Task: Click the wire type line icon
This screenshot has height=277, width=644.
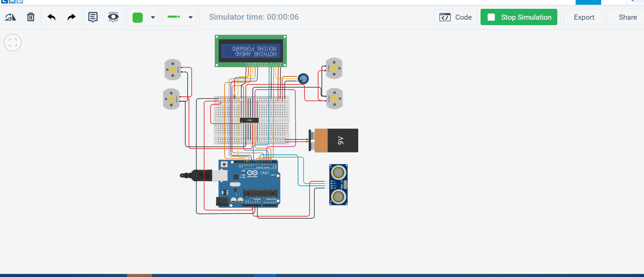Action: (x=174, y=17)
